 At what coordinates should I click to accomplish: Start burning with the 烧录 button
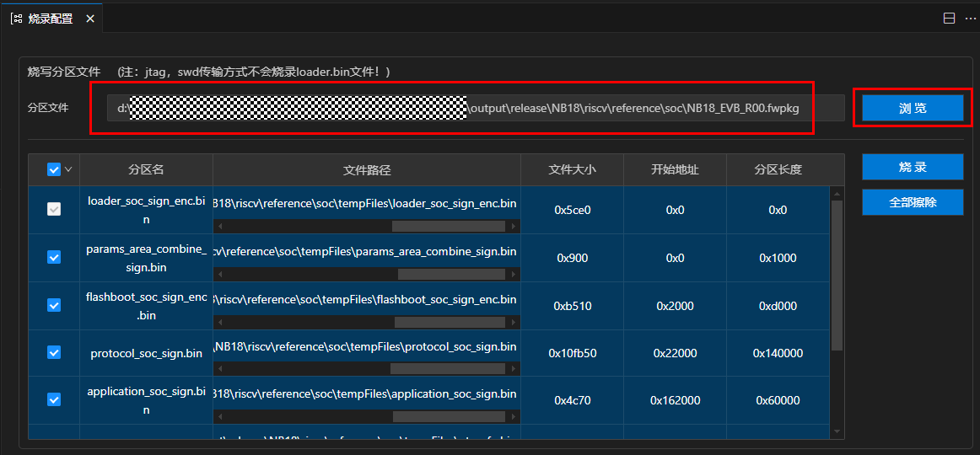click(912, 167)
